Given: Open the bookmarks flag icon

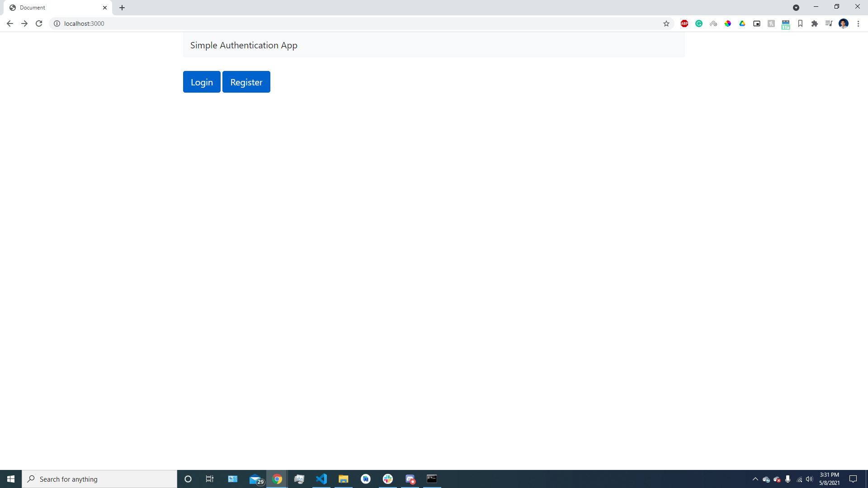Looking at the screenshot, I should pos(800,23).
